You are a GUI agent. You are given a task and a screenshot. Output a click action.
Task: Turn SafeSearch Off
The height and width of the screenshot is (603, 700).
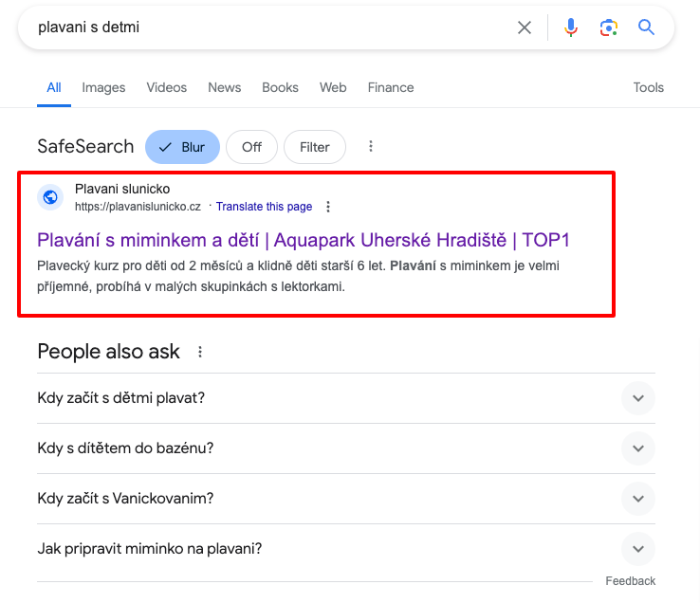pyautogui.click(x=251, y=147)
